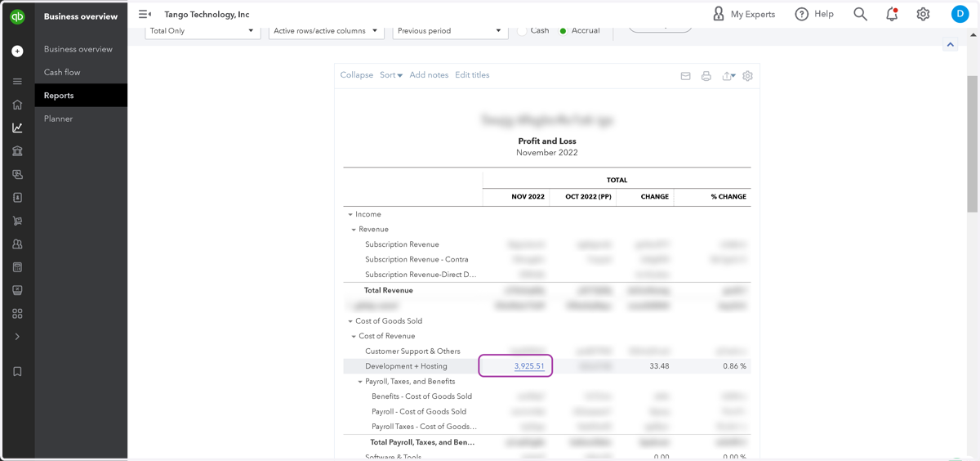Click the QuickBooks logo icon
Image resolution: width=980 pixels, height=461 pixels.
pyautogui.click(x=17, y=16)
